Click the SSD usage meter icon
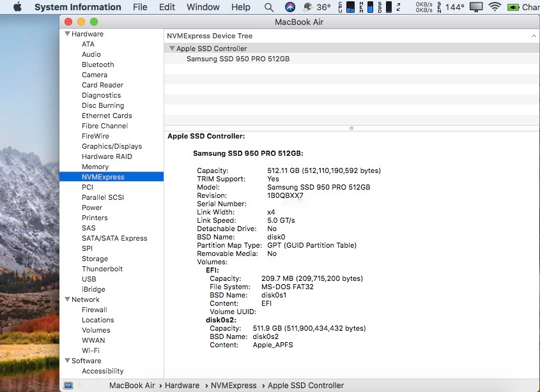Image resolution: width=540 pixels, height=392 pixels. [x=385, y=7]
